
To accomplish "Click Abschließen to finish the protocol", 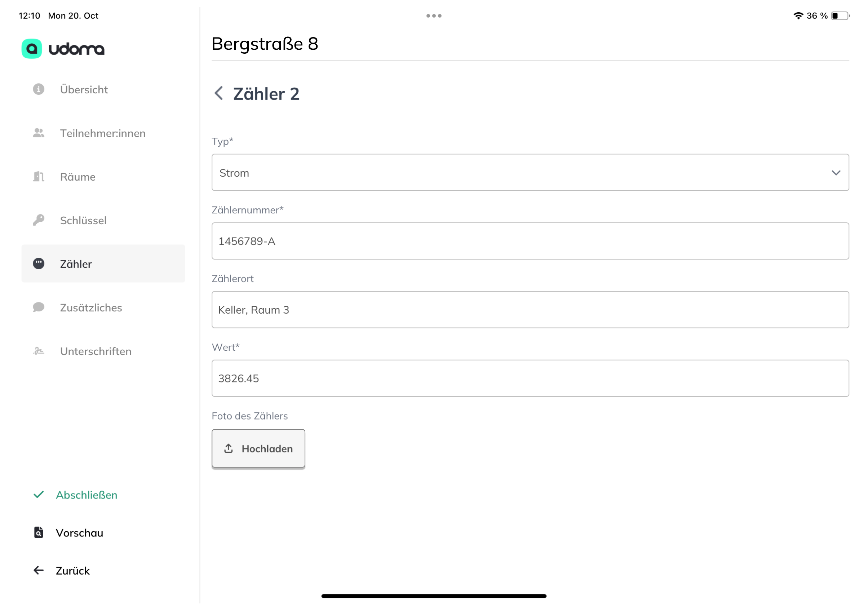I will (x=86, y=495).
